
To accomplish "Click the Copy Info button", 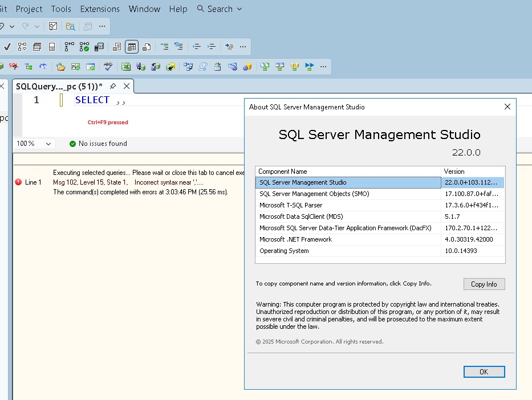I will [484, 284].
